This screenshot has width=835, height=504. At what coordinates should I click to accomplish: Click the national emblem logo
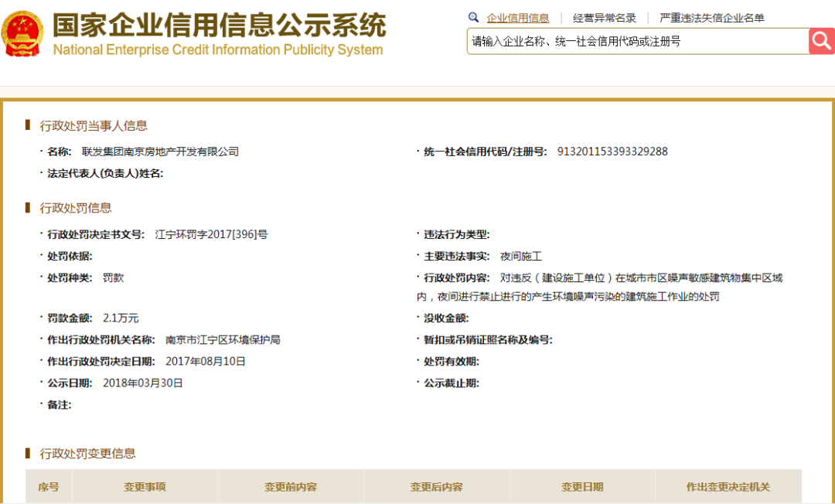[22, 33]
